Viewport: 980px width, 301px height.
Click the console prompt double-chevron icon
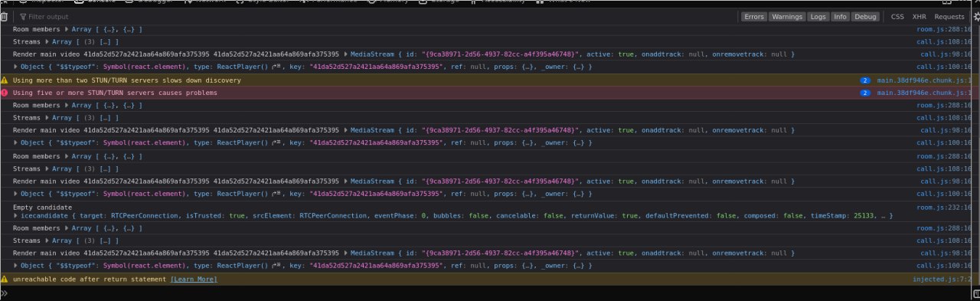click(5, 293)
